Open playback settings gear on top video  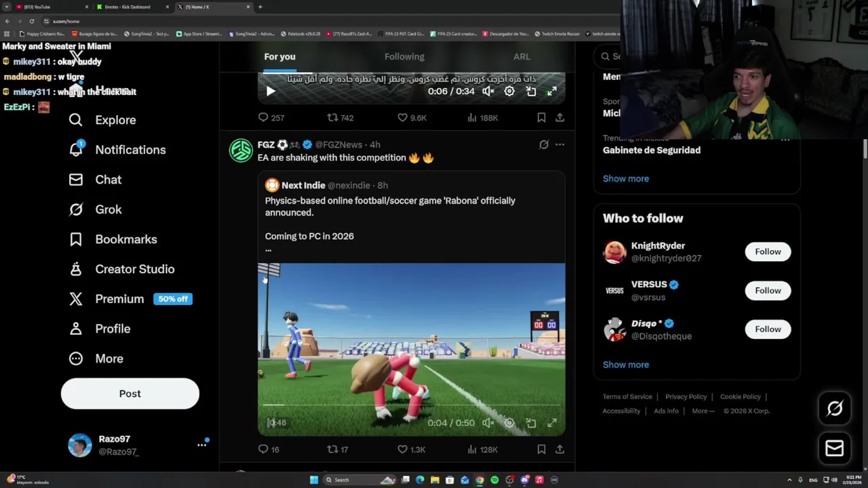pyautogui.click(x=509, y=91)
